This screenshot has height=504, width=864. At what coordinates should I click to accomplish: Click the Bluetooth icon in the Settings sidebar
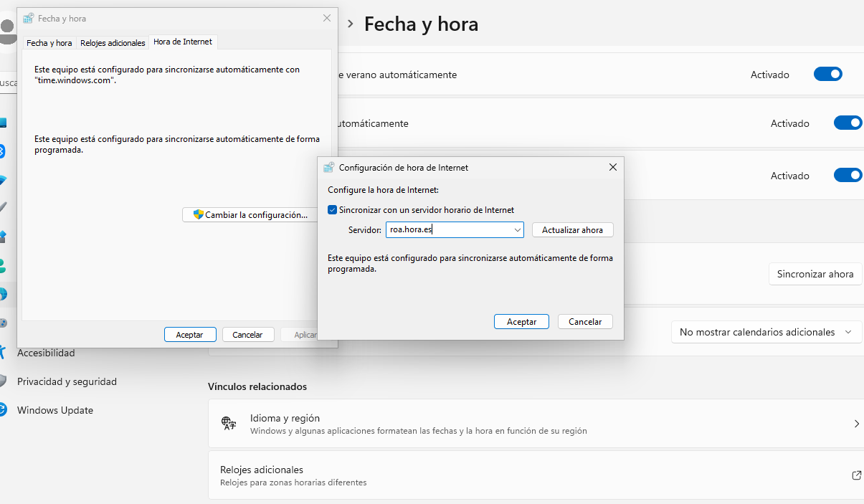coord(3,151)
